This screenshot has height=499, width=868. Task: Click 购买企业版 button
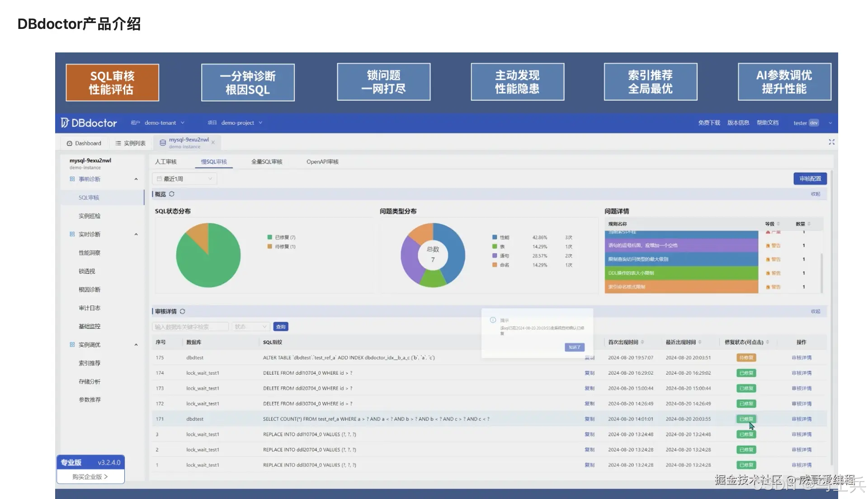click(90, 476)
